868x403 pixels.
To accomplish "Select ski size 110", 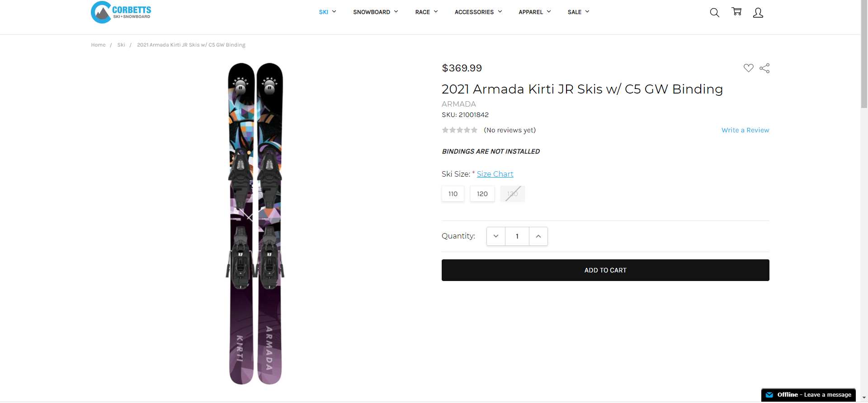I will tap(453, 193).
